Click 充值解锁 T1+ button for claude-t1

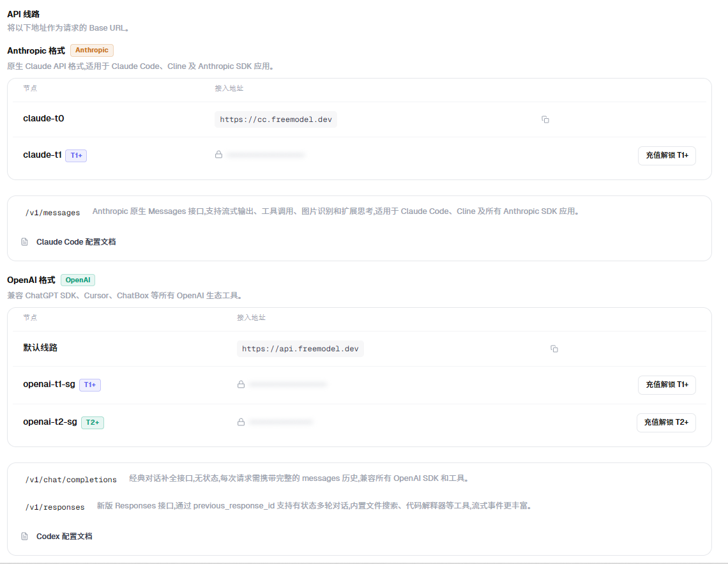[667, 155]
